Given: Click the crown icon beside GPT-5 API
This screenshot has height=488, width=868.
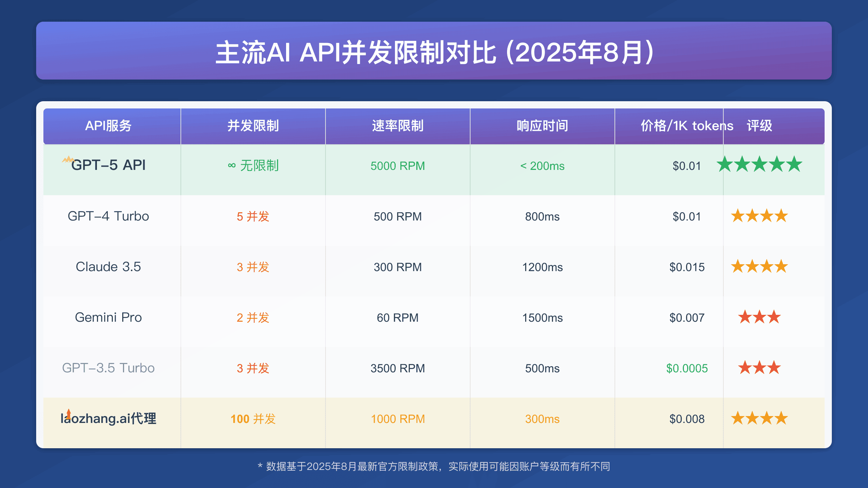Looking at the screenshot, I should click(68, 159).
